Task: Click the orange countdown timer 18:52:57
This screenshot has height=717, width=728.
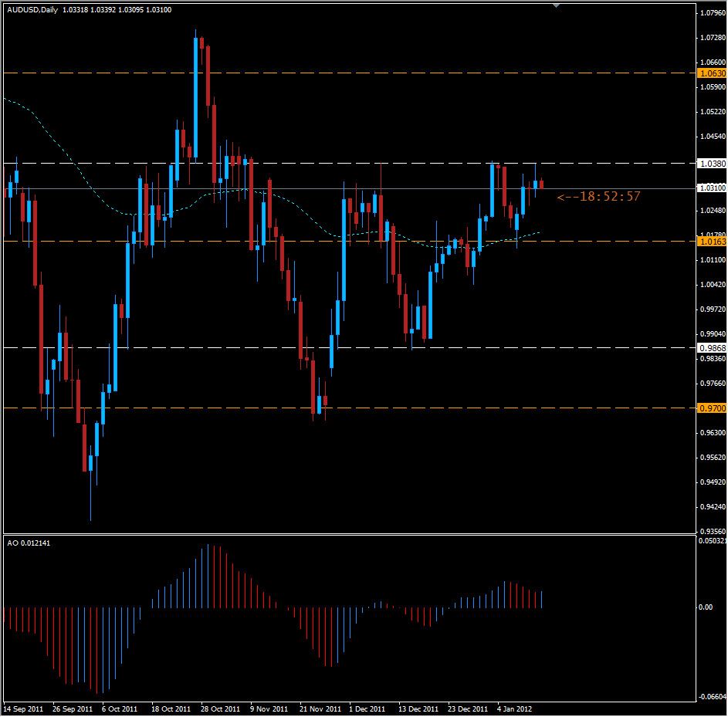Action: 600,198
